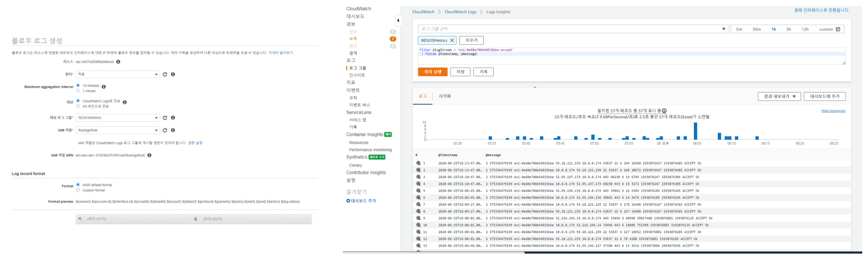Select AWS default format option
This screenshot has width=868, height=259.
(78, 184)
